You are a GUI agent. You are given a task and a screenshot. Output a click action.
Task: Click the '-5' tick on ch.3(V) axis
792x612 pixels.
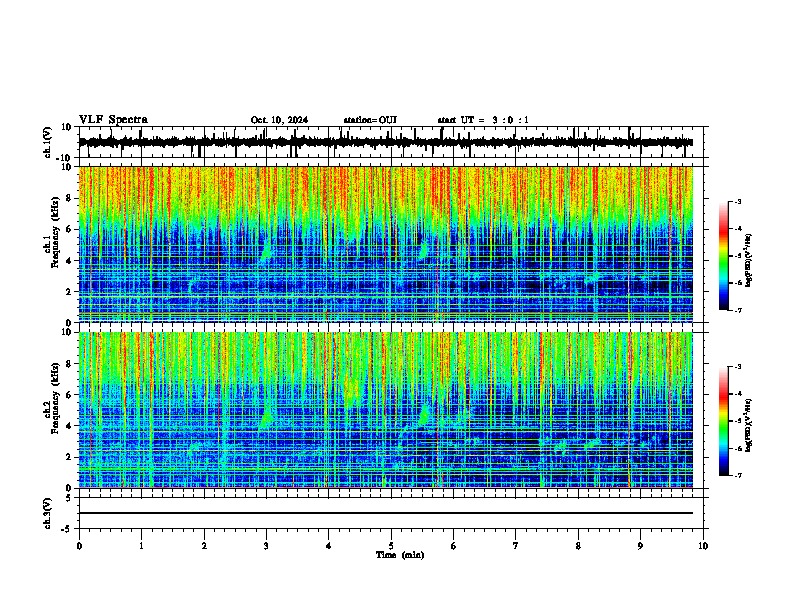pos(67,529)
